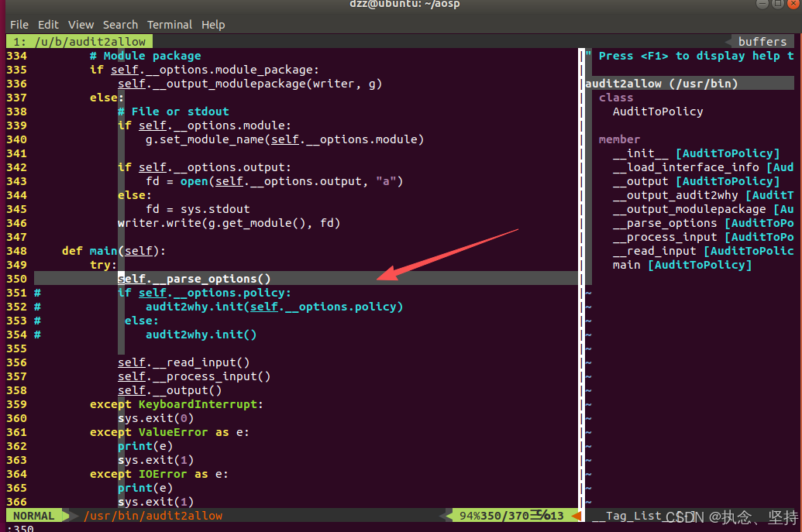Viewport: 802px width, 532px height.
Task: Click 'audit2why.init()' on line 354
Action: click(x=201, y=335)
